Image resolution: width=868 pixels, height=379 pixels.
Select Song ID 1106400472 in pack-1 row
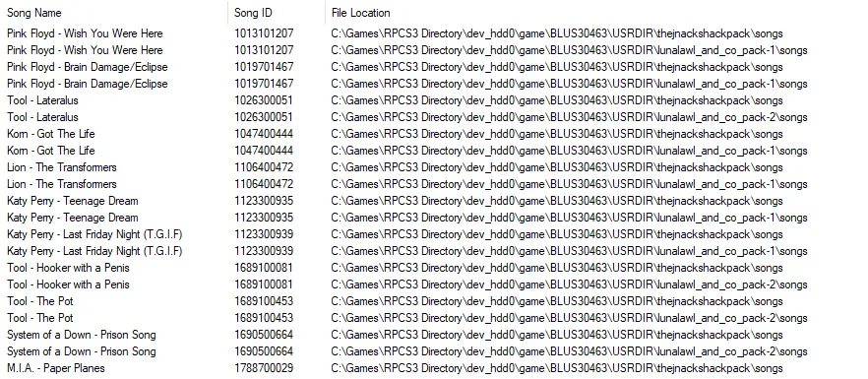coord(264,184)
